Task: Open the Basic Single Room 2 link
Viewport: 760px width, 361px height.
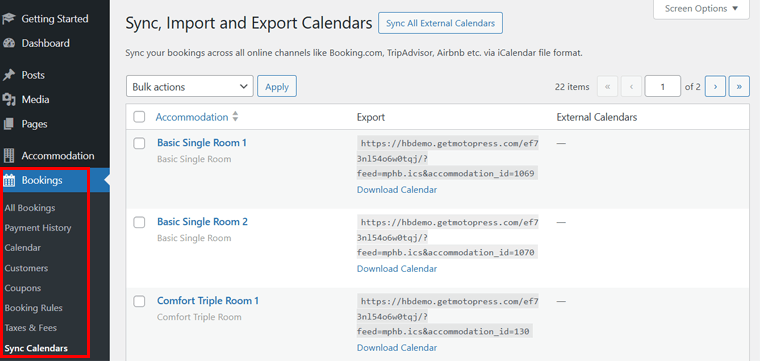Action: pos(202,221)
